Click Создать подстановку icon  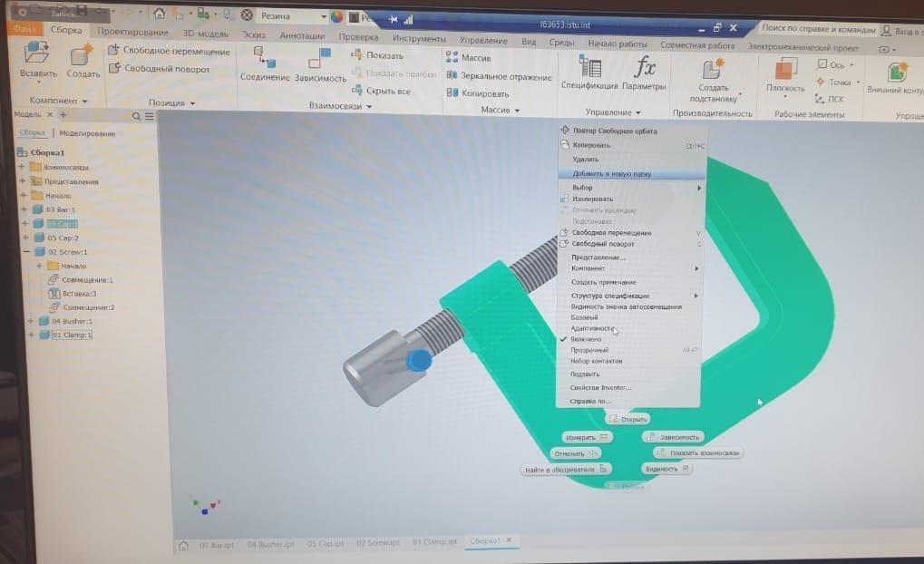pyautogui.click(x=713, y=68)
